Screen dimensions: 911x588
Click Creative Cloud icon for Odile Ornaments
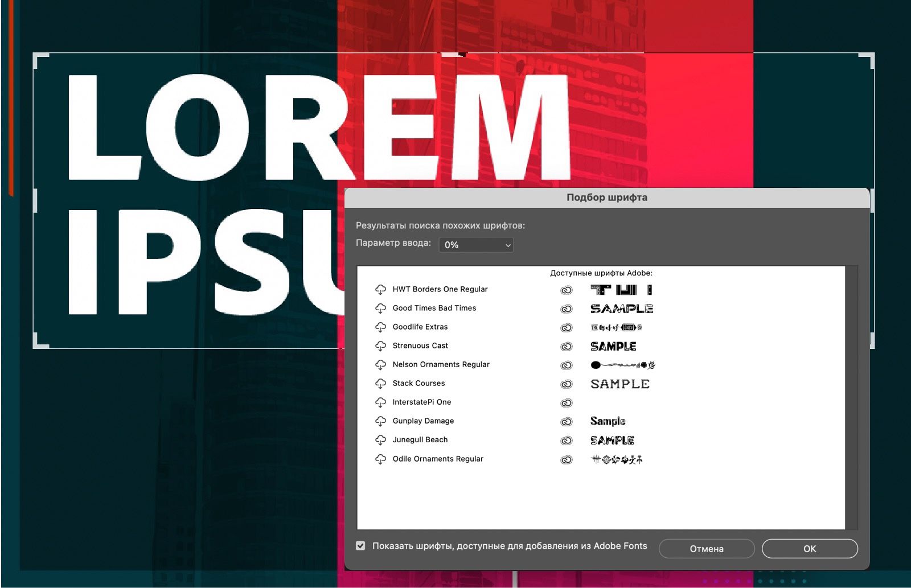(567, 460)
